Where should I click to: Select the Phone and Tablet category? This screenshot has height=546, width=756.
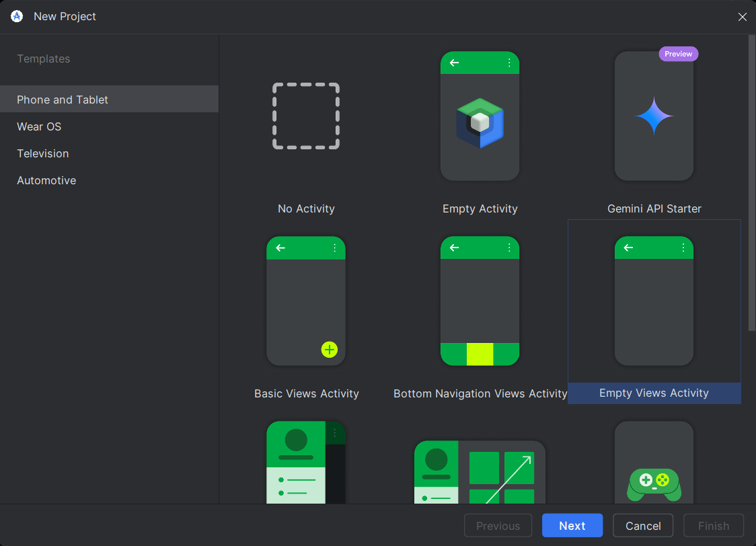[x=62, y=99]
